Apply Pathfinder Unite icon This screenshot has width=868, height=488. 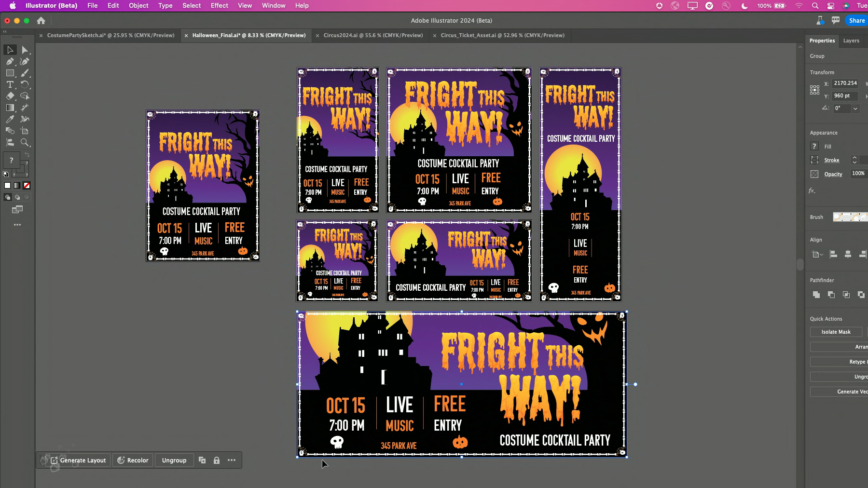[x=816, y=295]
